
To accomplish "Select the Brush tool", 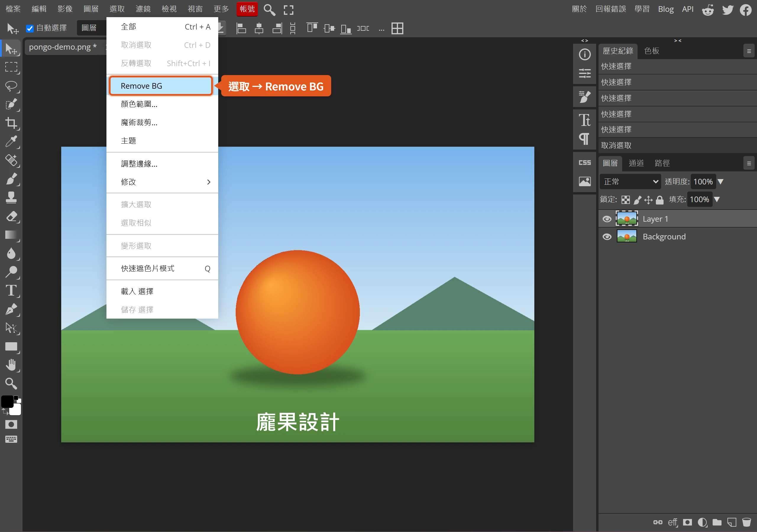I will (x=11, y=179).
